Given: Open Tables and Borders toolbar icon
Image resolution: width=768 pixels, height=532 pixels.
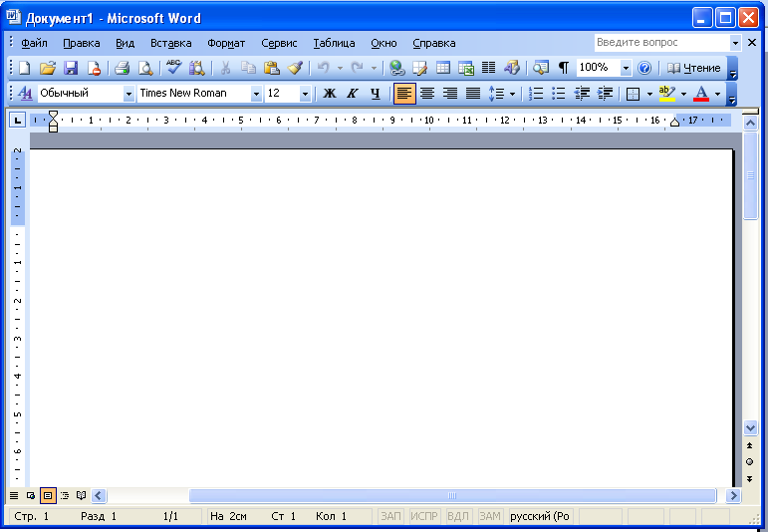Looking at the screenshot, I should point(419,68).
